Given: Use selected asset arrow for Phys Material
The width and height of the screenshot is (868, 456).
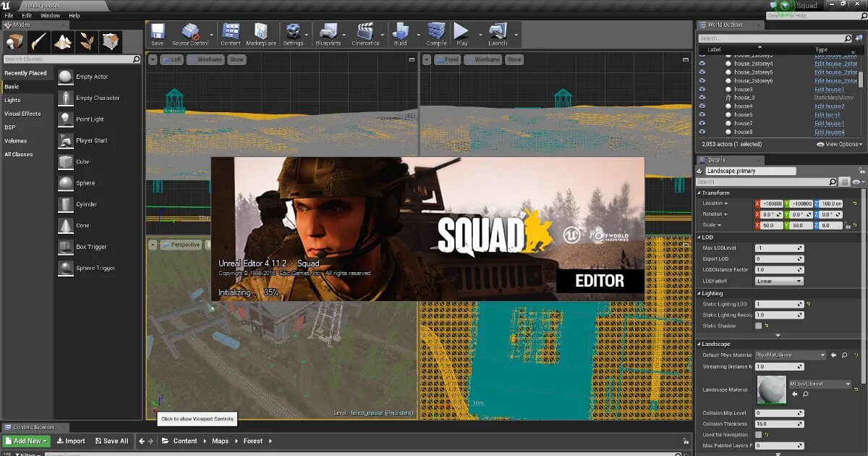Looking at the screenshot, I should coord(833,355).
